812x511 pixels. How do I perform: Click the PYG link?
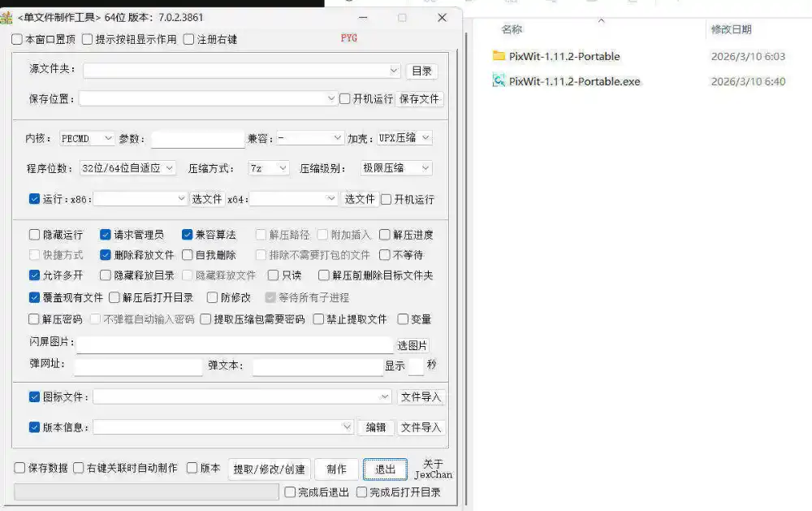349,38
